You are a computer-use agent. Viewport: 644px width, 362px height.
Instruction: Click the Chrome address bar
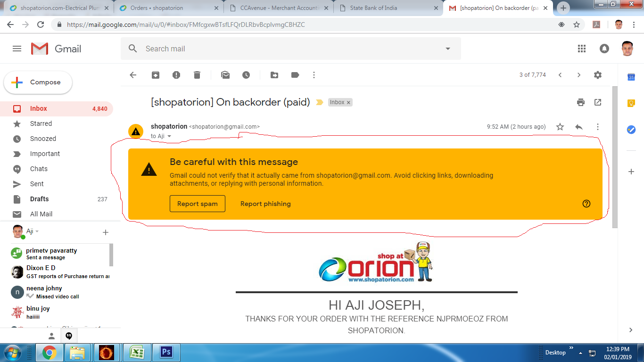302,25
